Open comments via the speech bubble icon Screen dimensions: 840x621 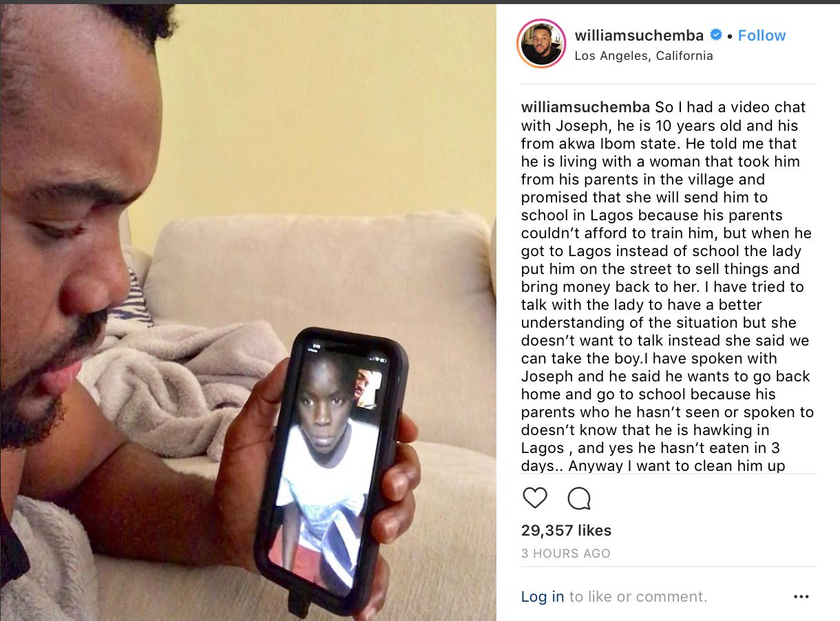579,498
